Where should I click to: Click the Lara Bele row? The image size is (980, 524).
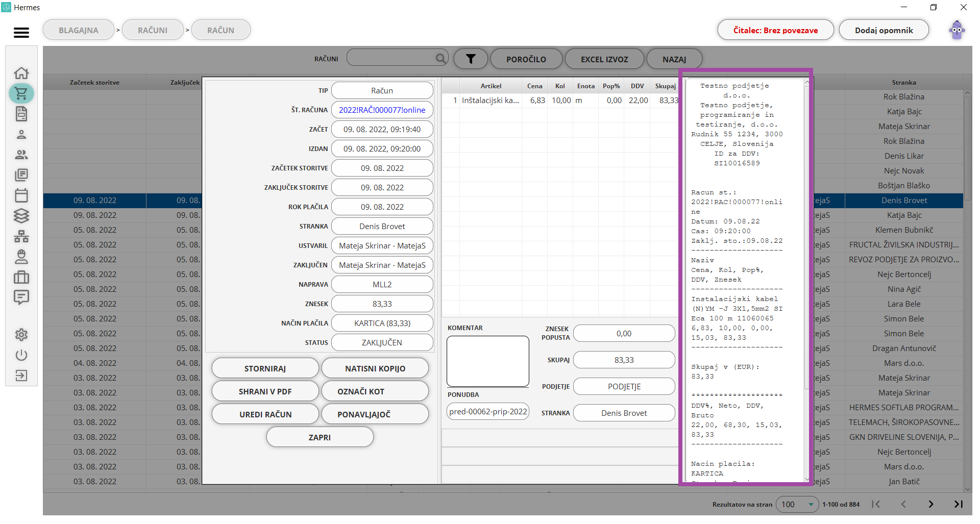tap(904, 304)
